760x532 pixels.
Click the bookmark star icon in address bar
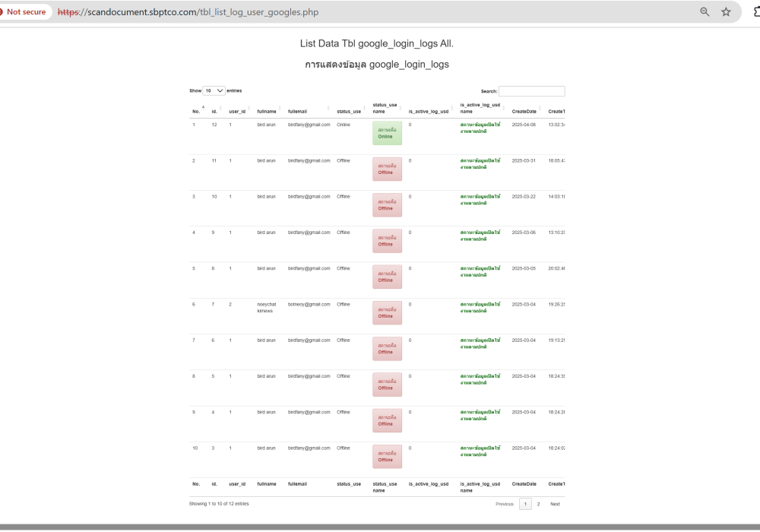point(726,12)
